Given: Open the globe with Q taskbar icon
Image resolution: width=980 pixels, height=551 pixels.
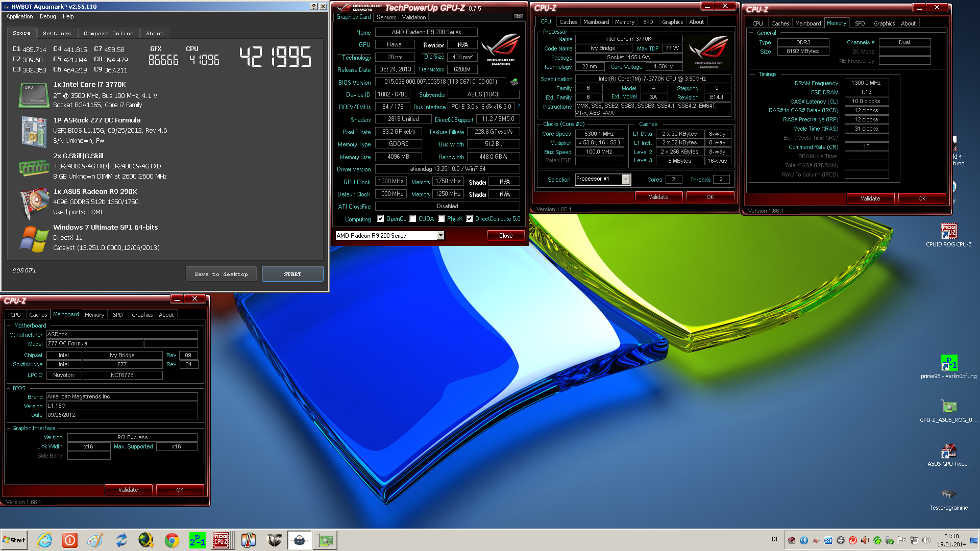Looking at the screenshot, I should tap(146, 540).
